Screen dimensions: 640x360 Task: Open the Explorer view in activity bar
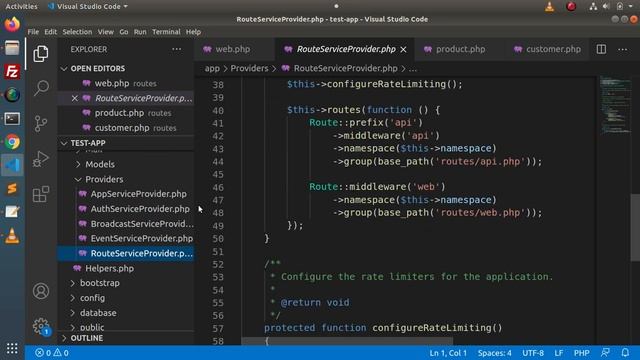(41, 54)
